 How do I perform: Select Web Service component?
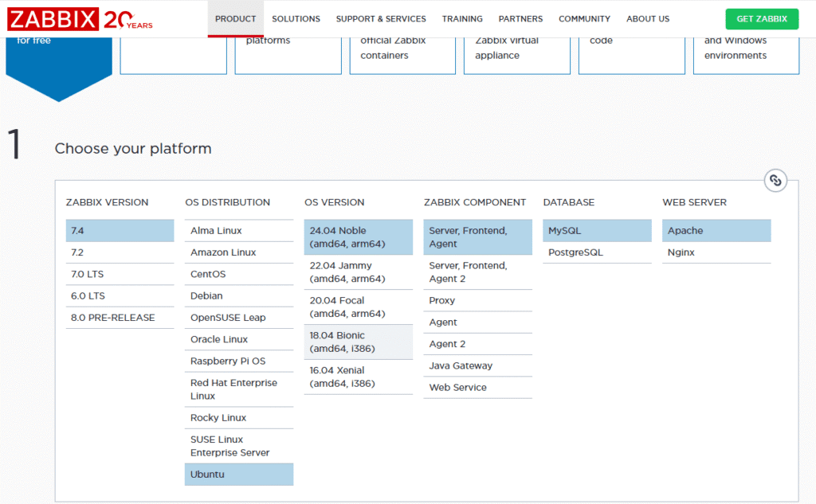(x=478, y=388)
